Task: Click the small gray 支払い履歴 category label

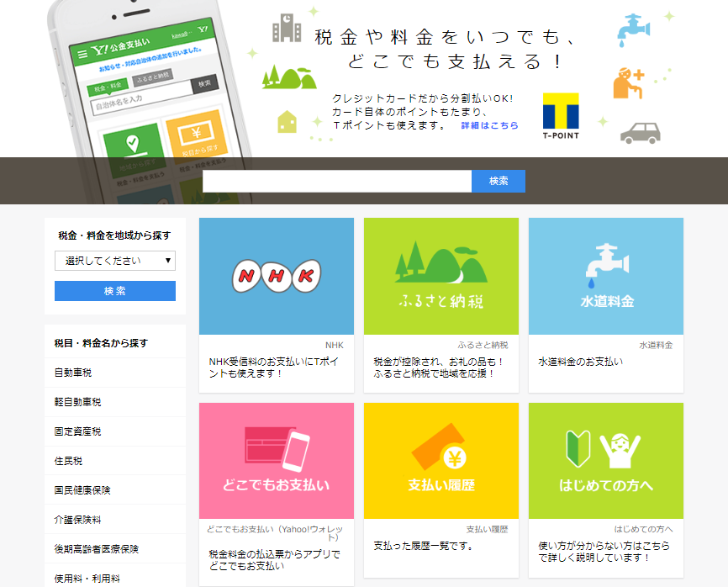Action: pos(487,530)
